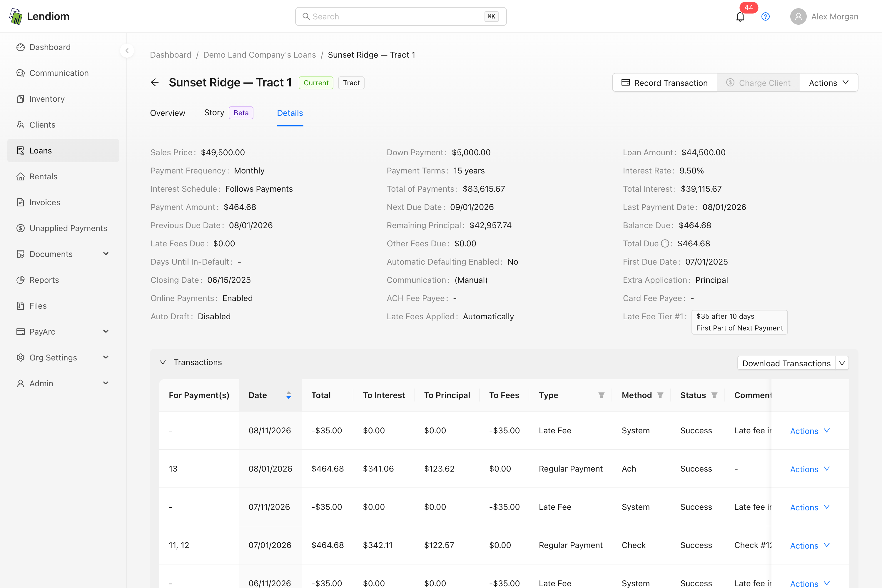The image size is (882, 588).
Task: Open Communication in the sidebar
Action: pos(63,73)
